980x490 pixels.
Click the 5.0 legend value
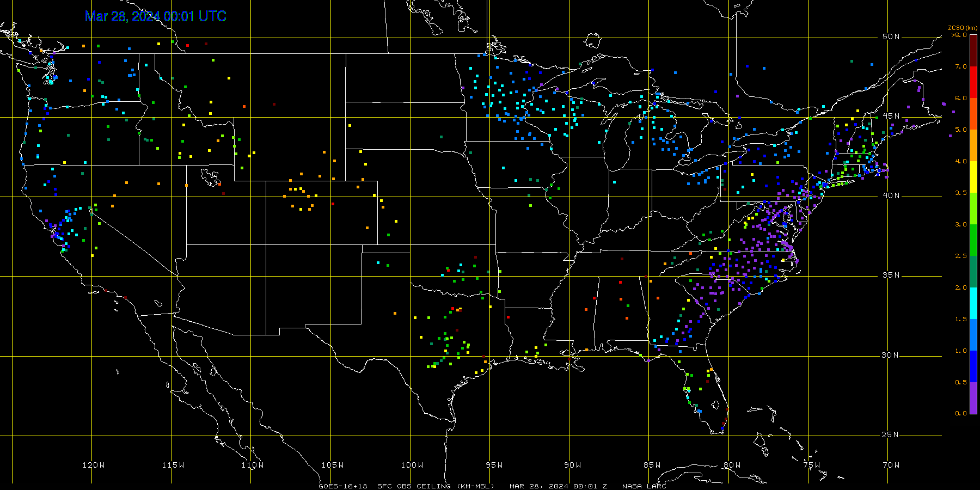click(961, 130)
